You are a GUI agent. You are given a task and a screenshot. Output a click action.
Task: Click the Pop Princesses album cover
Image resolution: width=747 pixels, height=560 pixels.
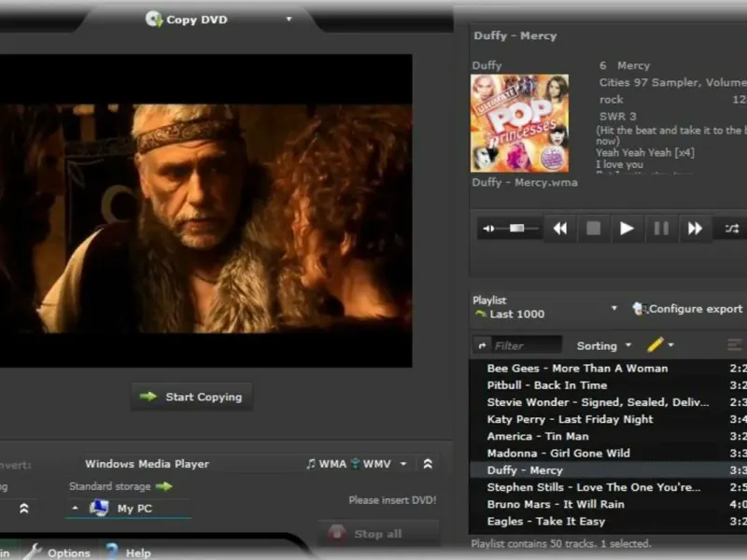[519, 123]
